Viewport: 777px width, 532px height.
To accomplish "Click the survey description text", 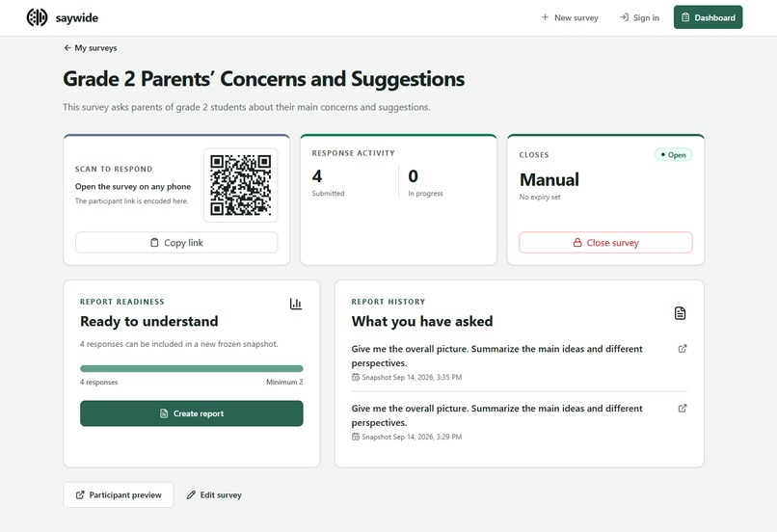I will [x=246, y=107].
